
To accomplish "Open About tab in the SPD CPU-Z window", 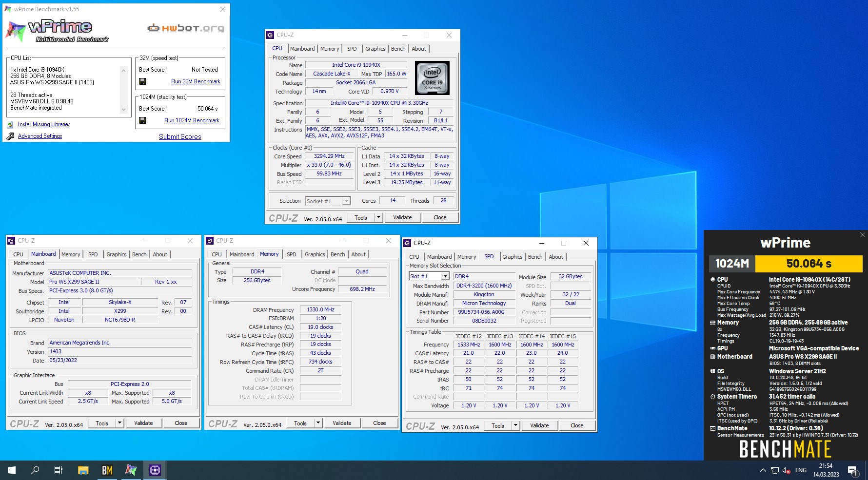I will point(556,257).
